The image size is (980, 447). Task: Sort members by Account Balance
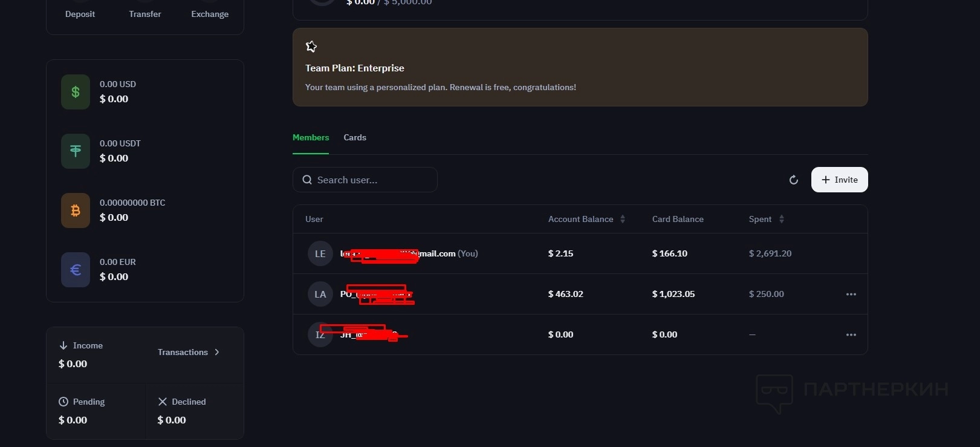coord(586,219)
